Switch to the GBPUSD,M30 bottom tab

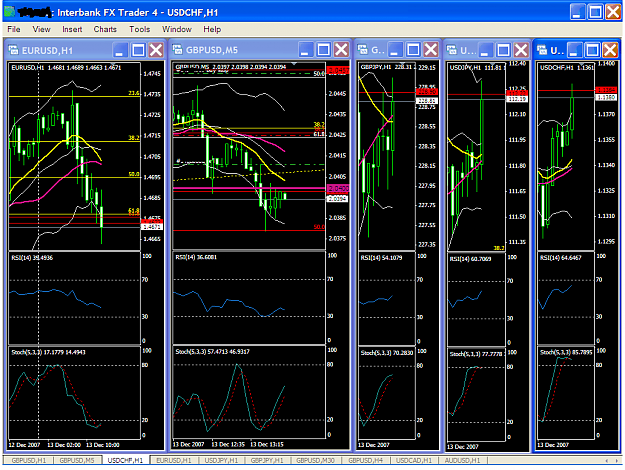click(x=315, y=460)
